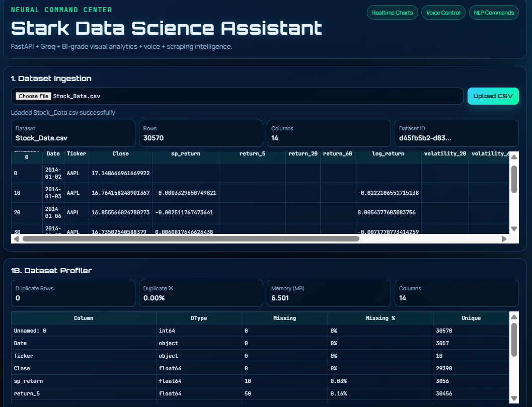Click the profiler Missing % header
Viewport: 532px width, 407px height.
(x=381, y=318)
